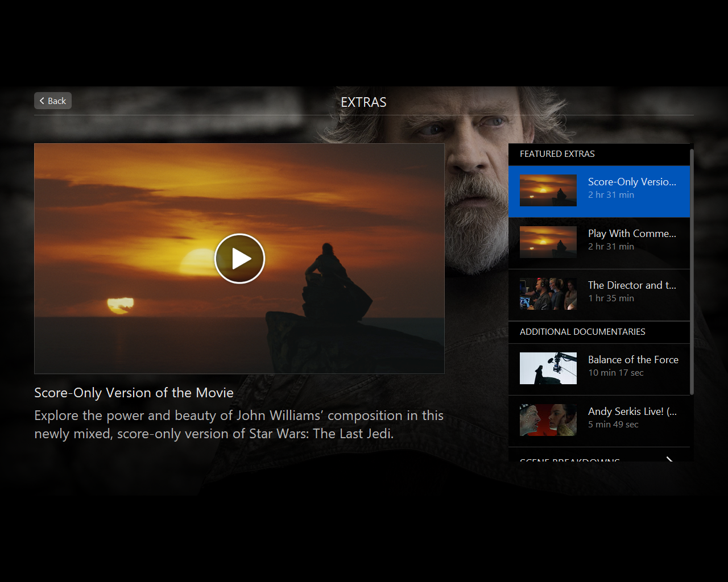Click Andy Serkis Live! thumbnail
Screen dimensions: 728x582
point(548,420)
